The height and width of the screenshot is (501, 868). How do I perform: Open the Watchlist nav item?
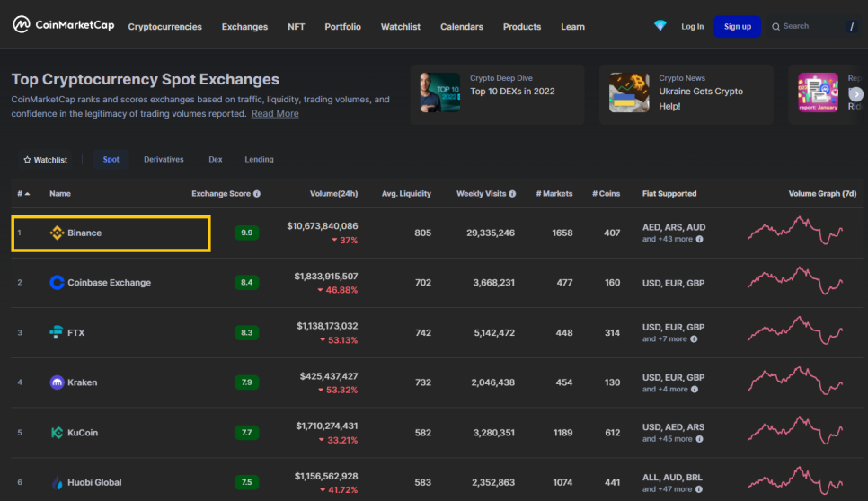[x=400, y=27]
